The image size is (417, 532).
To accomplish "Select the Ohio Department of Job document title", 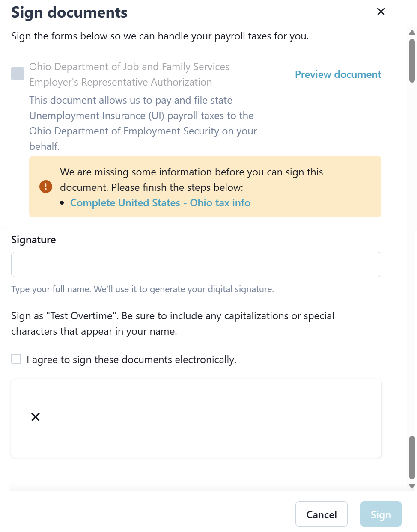I will (x=129, y=74).
